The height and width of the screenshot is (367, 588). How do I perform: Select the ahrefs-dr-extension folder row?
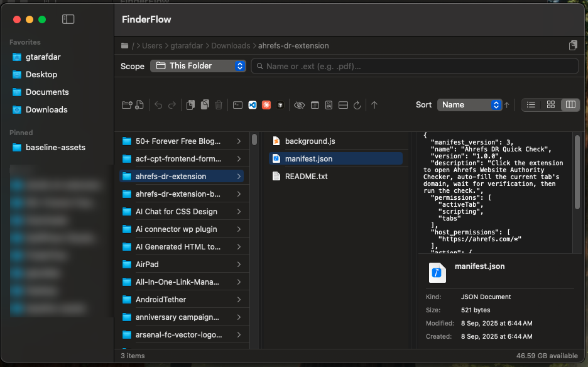pyautogui.click(x=182, y=177)
